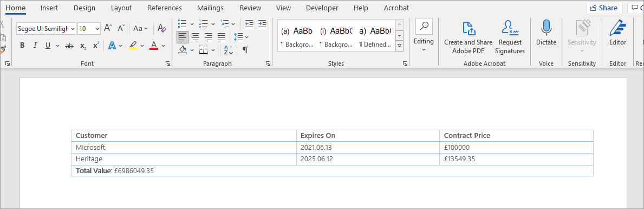Screen dimensions: 644x209
Task: Open the View tab
Action: pyautogui.click(x=283, y=8)
